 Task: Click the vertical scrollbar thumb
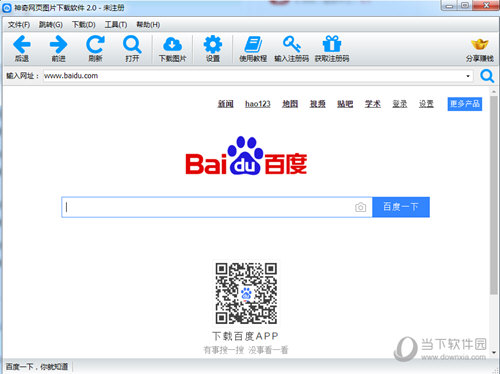[x=494, y=195]
